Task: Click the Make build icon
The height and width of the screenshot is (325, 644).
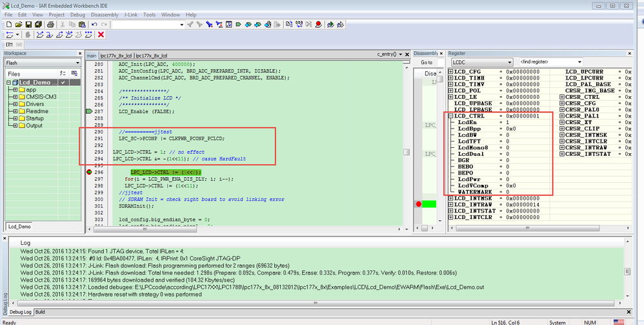Action: pos(299,25)
